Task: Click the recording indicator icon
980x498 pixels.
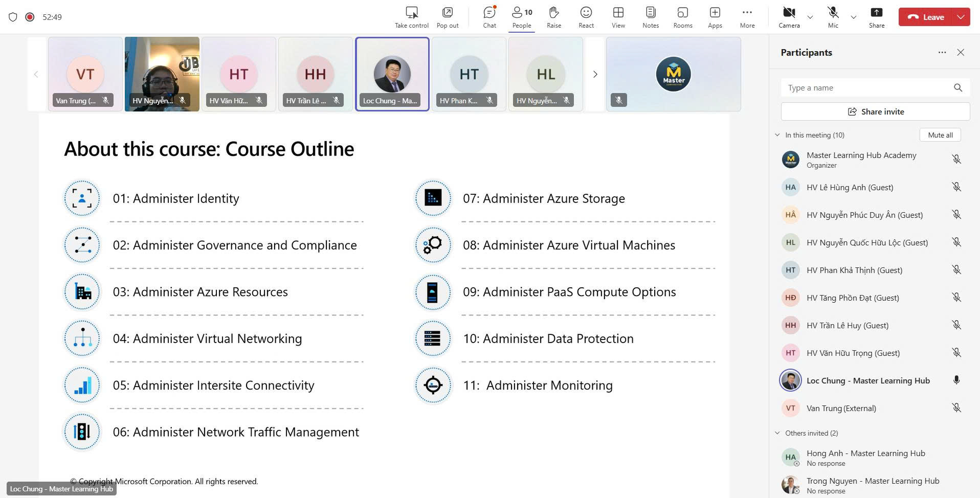Action: coord(30,17)
